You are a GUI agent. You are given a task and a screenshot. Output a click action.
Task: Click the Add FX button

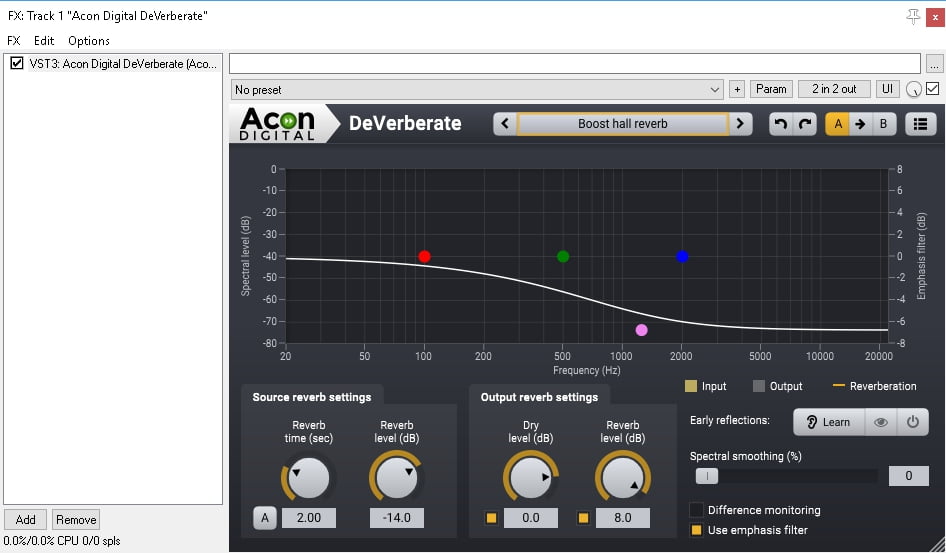(25, 520)
